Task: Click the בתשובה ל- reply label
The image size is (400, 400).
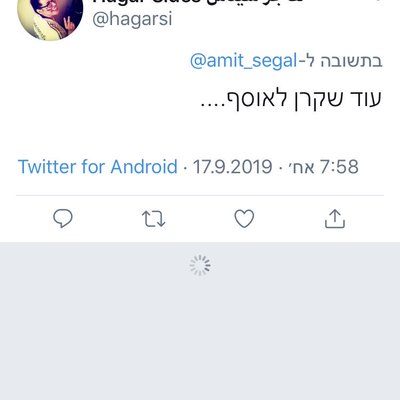Action: pyautogui.click(x=341, y=61)
